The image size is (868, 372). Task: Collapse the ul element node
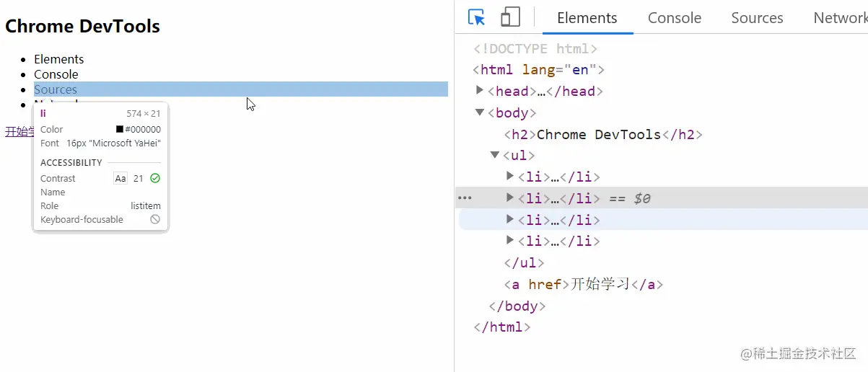(x=495, y=155)
